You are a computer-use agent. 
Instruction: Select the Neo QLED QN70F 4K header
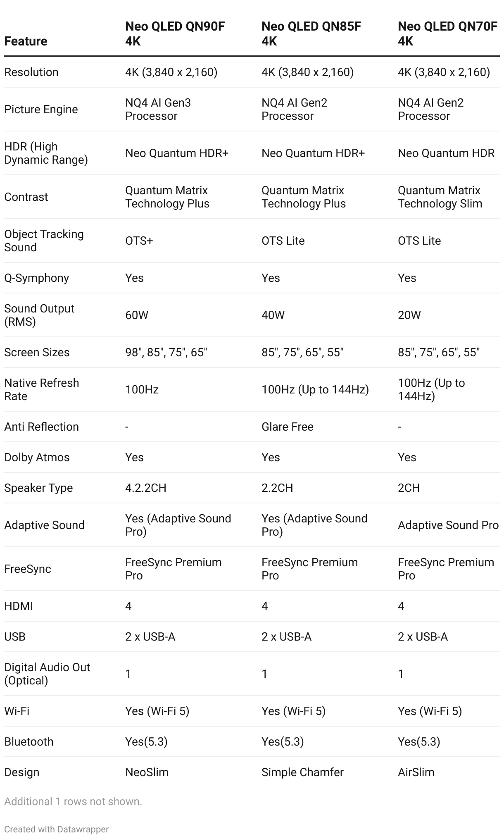point(447,33)
